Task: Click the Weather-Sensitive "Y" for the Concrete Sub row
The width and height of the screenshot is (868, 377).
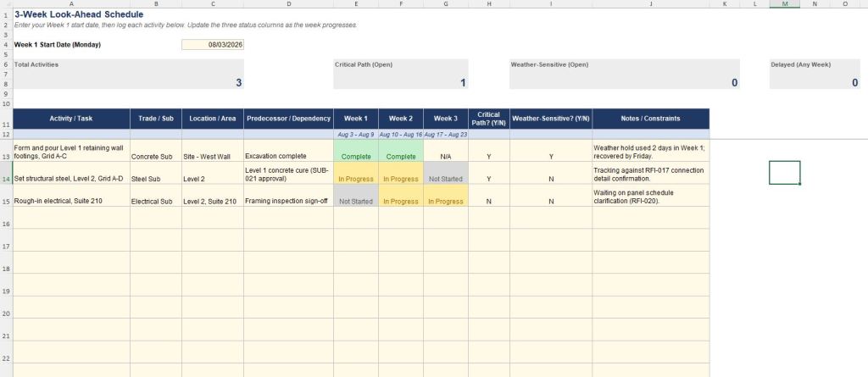Action: tap(551, 151)
